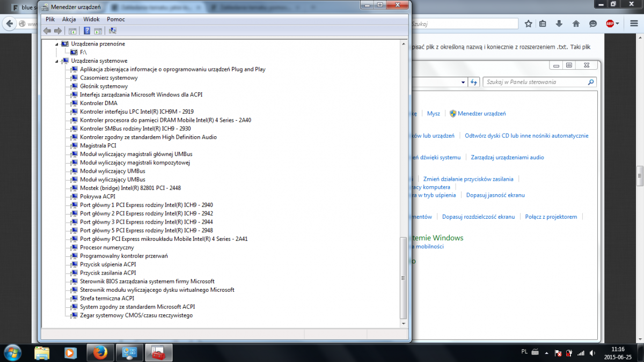Viewport: 644px width, 362px height.
Task: Select Kontroler DMA device
Action: tap(99, 103)
